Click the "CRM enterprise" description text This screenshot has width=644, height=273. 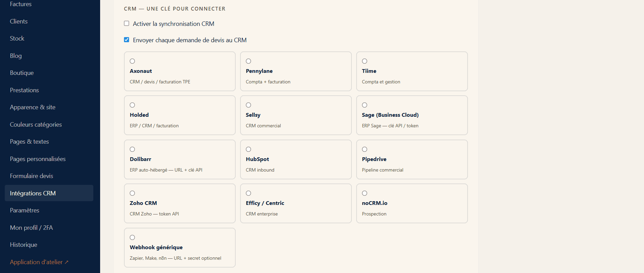(262, 214)
